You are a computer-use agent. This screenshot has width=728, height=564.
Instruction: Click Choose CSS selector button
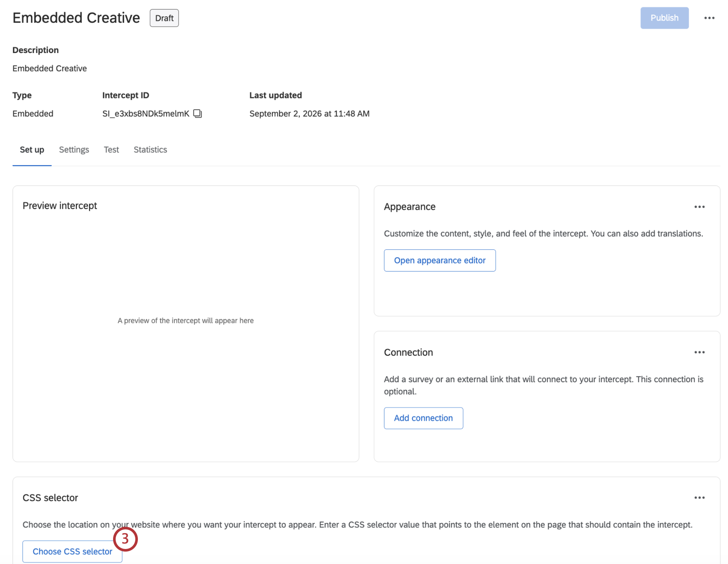click(72, 552)
